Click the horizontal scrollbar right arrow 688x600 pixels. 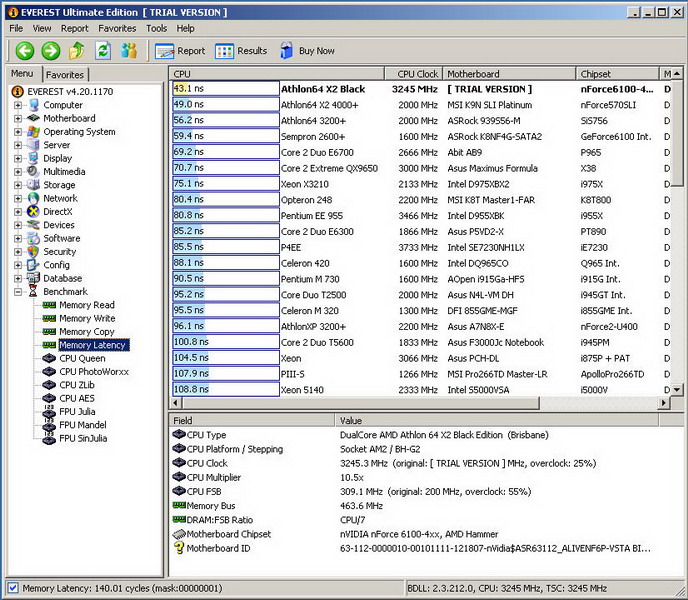click(x=663, y=402)
